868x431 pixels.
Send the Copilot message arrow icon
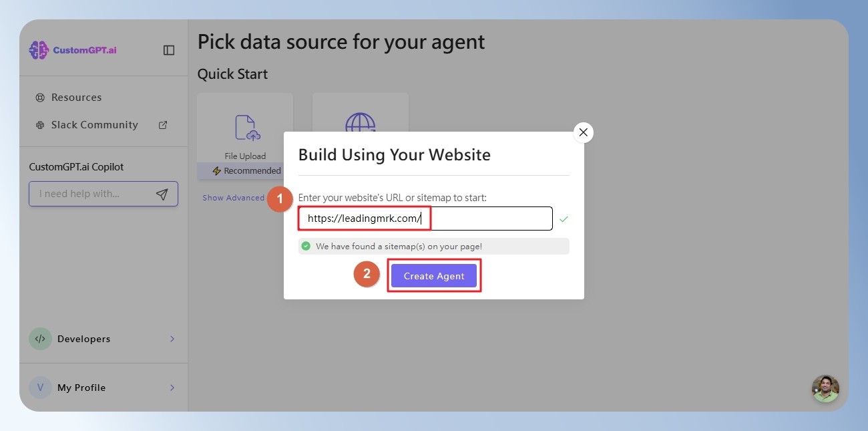162,194
